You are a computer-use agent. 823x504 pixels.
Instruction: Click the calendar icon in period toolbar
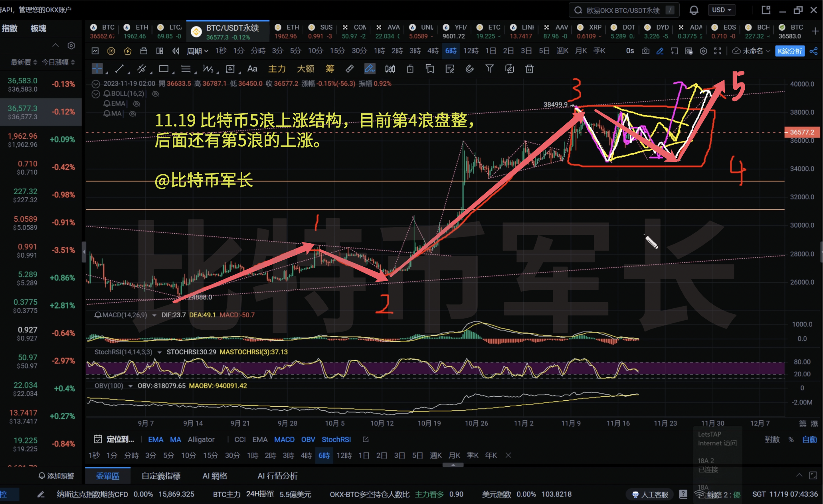pyautogui.click(x=144, y=51)
